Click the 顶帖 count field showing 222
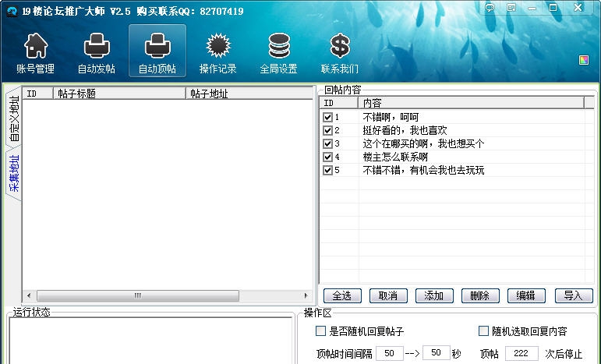This screenshot has width=601, height=364. tap(521, 353)
